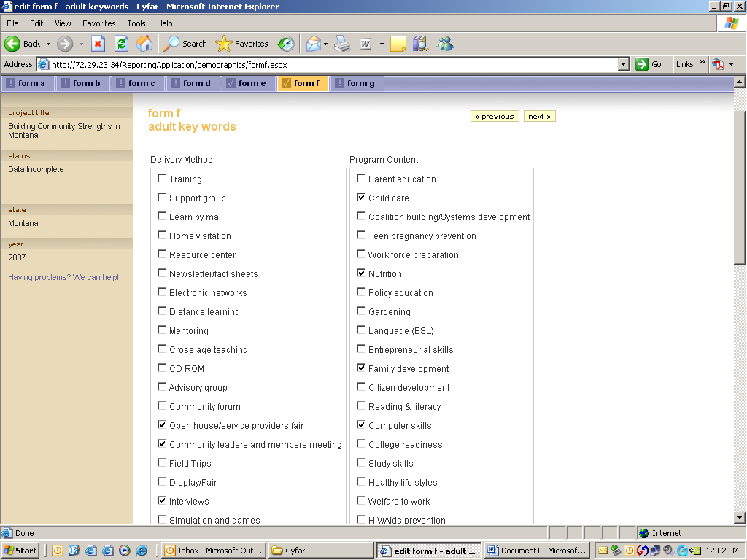Open the Mail toolbar icon

coord(313,44)
